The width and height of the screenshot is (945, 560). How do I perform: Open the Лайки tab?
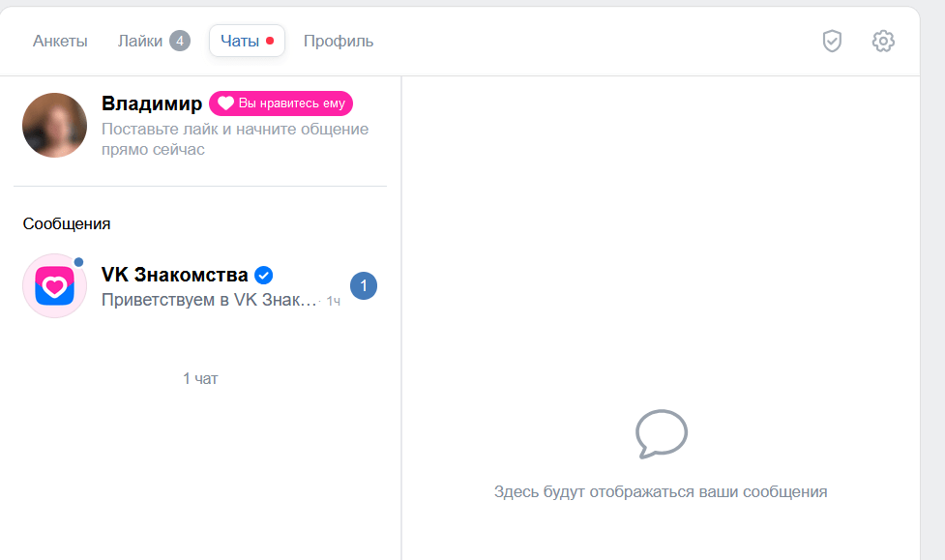click(x=140, y=42)
